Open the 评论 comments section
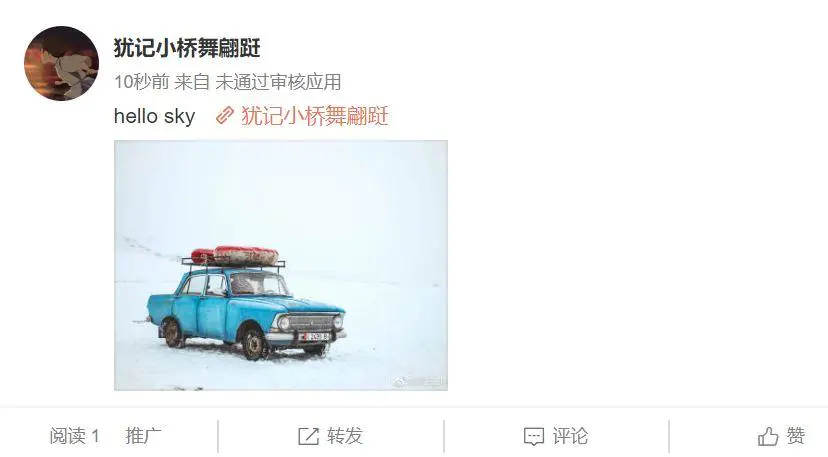 pyautogui.click(x=570, y=436)
